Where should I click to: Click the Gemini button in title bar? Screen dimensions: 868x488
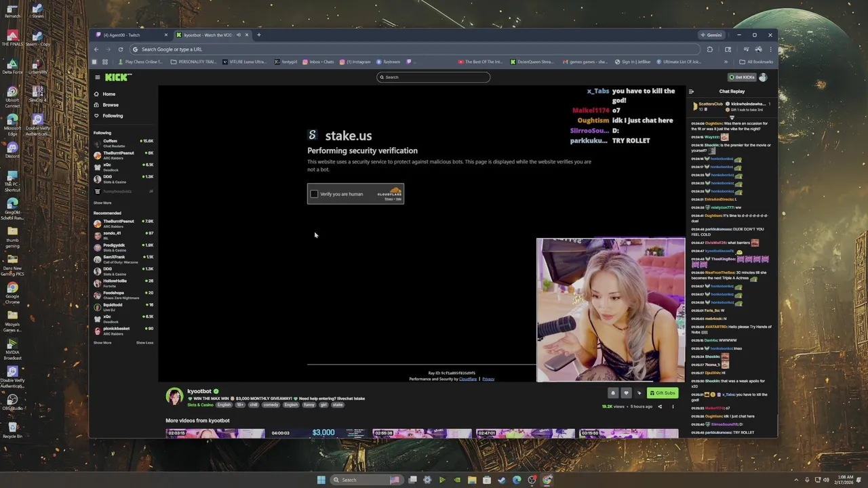(x=711, y=35)
